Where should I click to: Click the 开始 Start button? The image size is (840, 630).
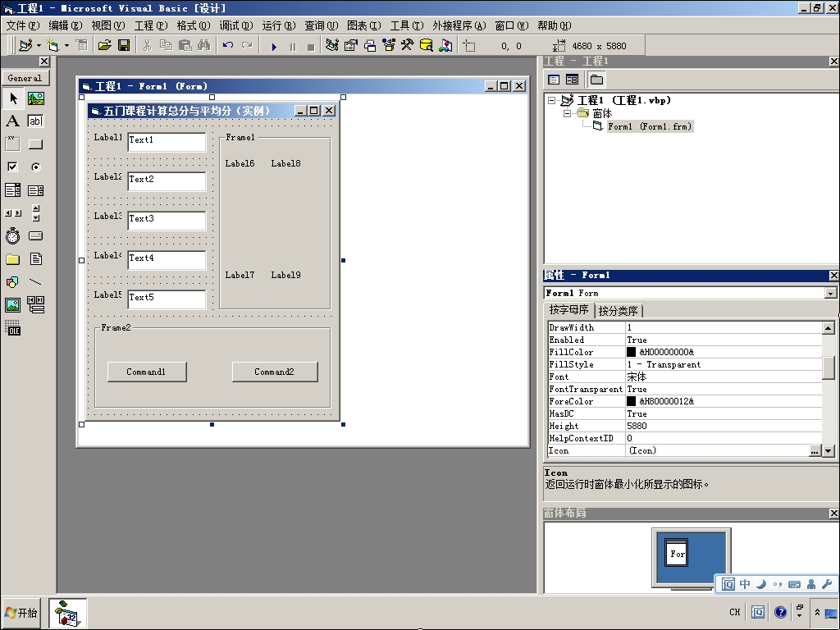click(x=21, y=613)
